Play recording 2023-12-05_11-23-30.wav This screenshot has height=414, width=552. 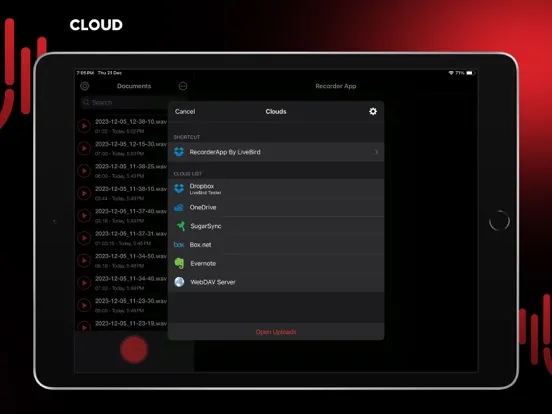pyautogui.click(x=84, y=305)
